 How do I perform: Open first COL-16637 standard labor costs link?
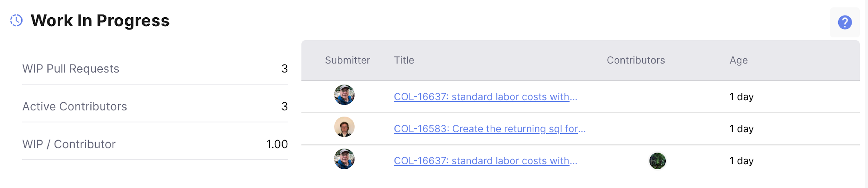[x=485, y=97]
